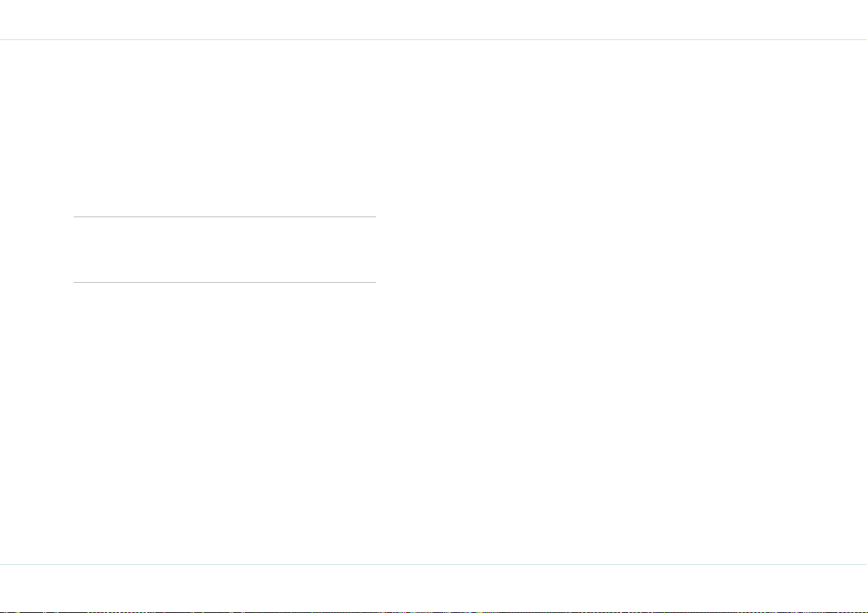Click the blank field between the two gray rules
Viewport: 868px width, 613px height.
tap(224, 250)
